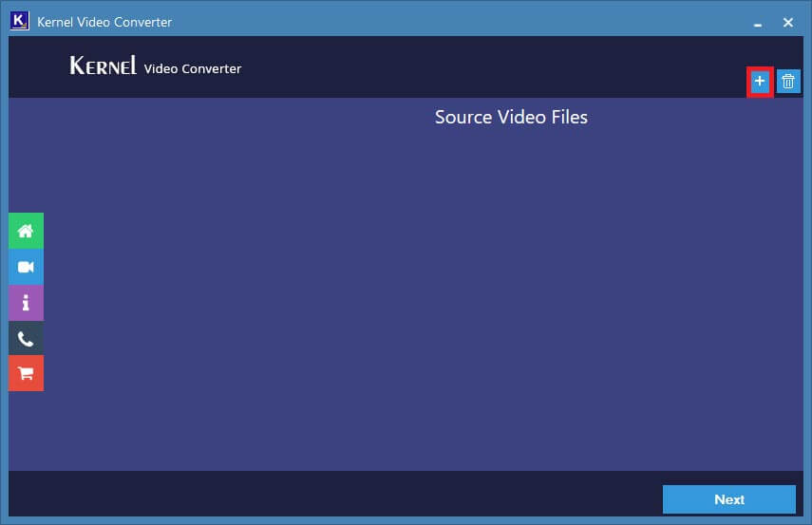This screenshot has height=525, width=812.
Task: Click the plus icon to add video files
Action: pyautogui.click(x=760, y=82)
